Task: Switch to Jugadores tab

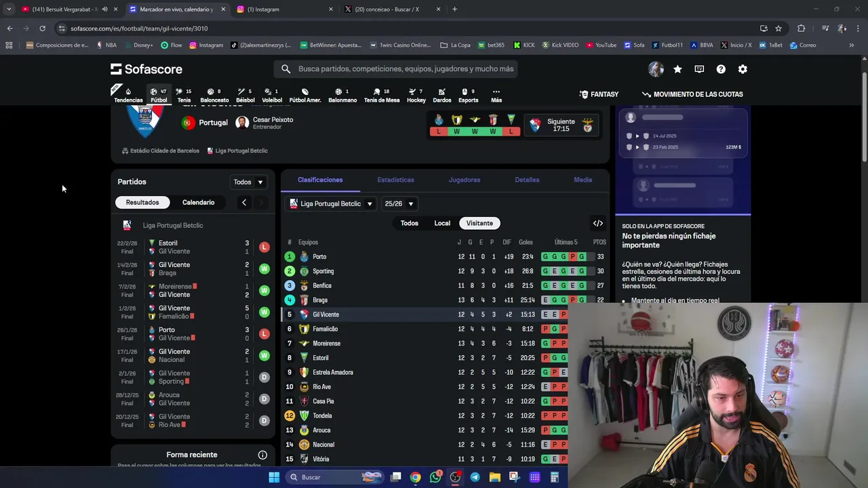Action: 465,180
